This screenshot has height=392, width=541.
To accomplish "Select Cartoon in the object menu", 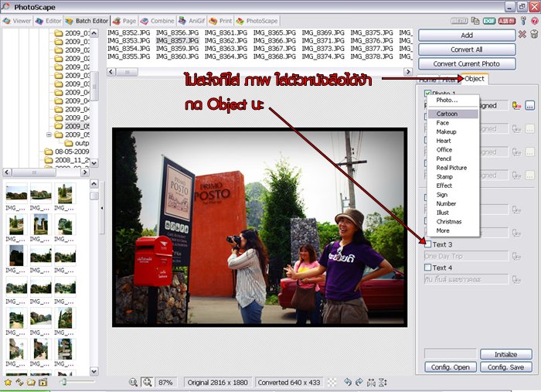I will (x=453, y=114).
